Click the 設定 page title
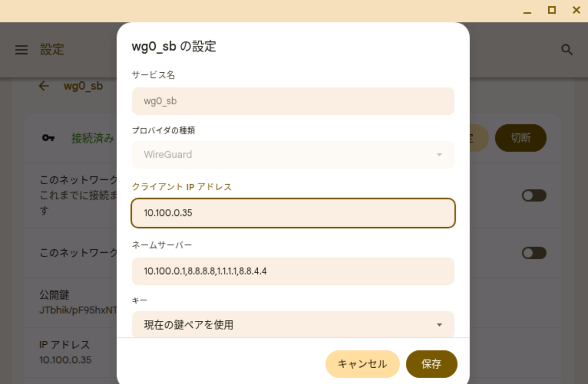The height and width of the screenshot is (384, 588). pyautogui.click(x=52, y=50)
